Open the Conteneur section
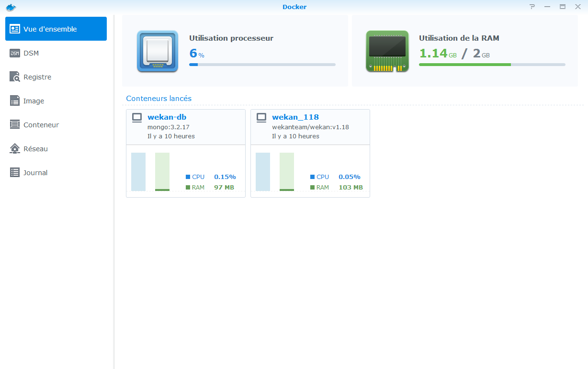The height and width of the screenshot is (369, 588). coord(56,124)
